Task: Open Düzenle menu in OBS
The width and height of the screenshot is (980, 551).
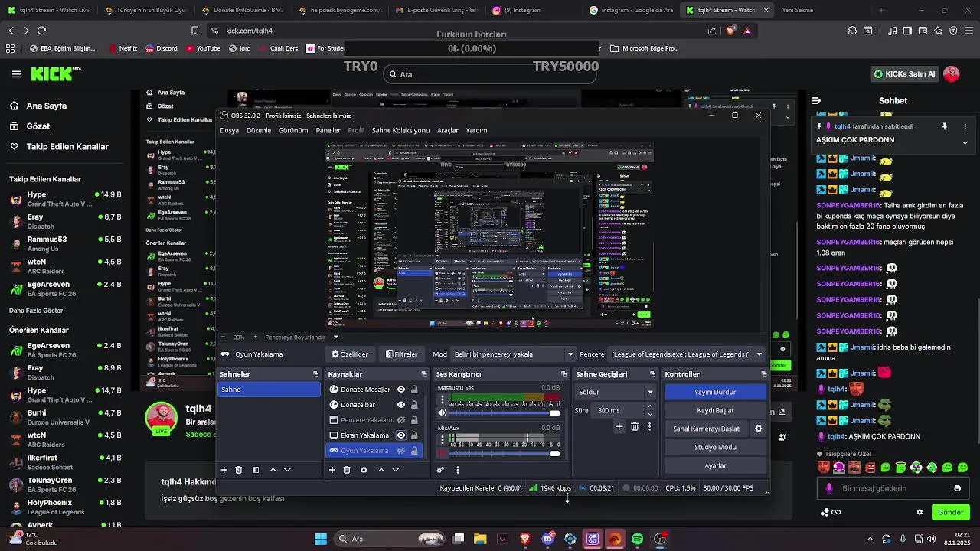Action: 259,131
